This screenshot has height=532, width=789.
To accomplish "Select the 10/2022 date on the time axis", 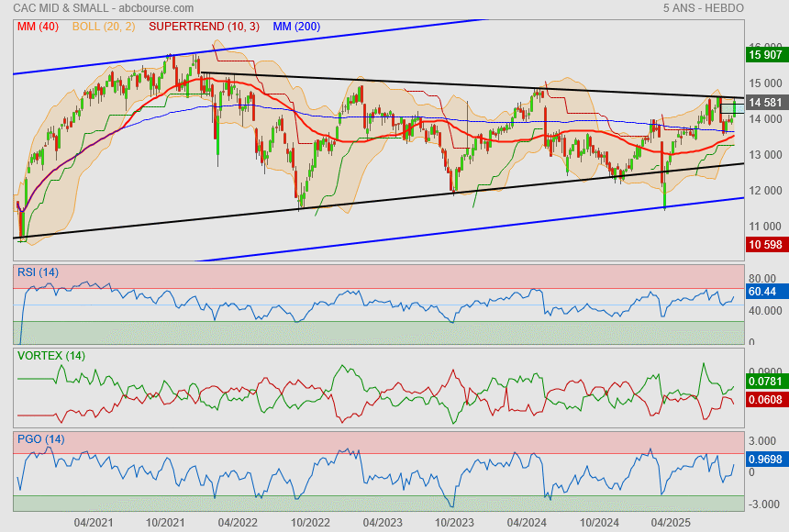I will coord(310,522).
